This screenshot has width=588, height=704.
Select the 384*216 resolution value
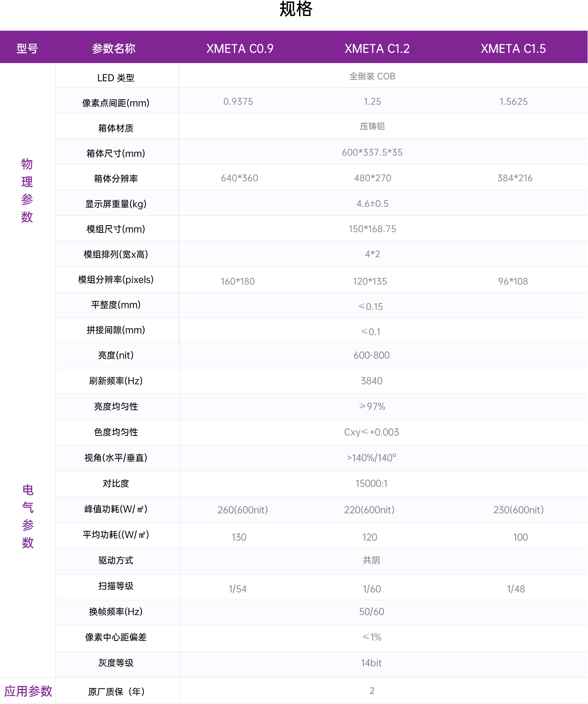point(515,178)
